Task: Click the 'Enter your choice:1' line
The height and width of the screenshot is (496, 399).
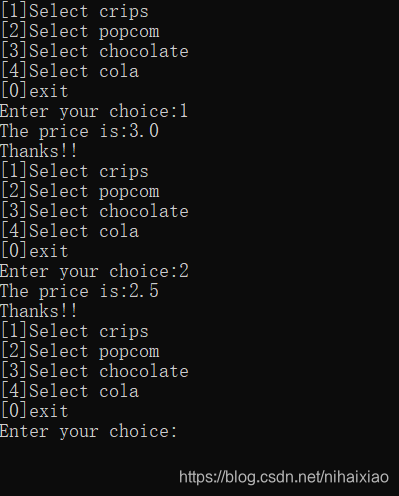Action: 94,112
